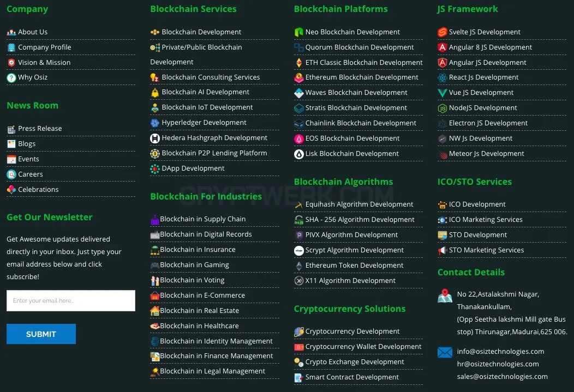Click the Press Release newspaper icon

tap(11, 129)
